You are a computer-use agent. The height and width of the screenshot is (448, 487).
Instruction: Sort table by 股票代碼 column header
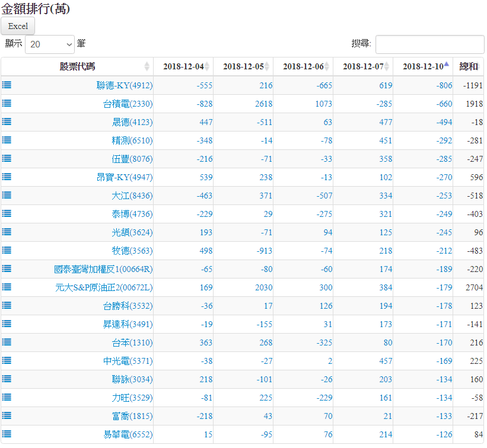(77, 66)
